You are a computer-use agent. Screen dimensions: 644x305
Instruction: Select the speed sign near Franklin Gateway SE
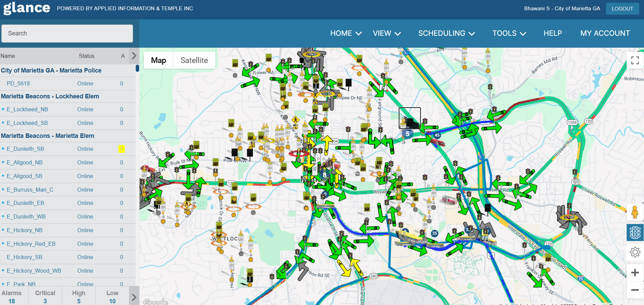[x=548, y=258]
